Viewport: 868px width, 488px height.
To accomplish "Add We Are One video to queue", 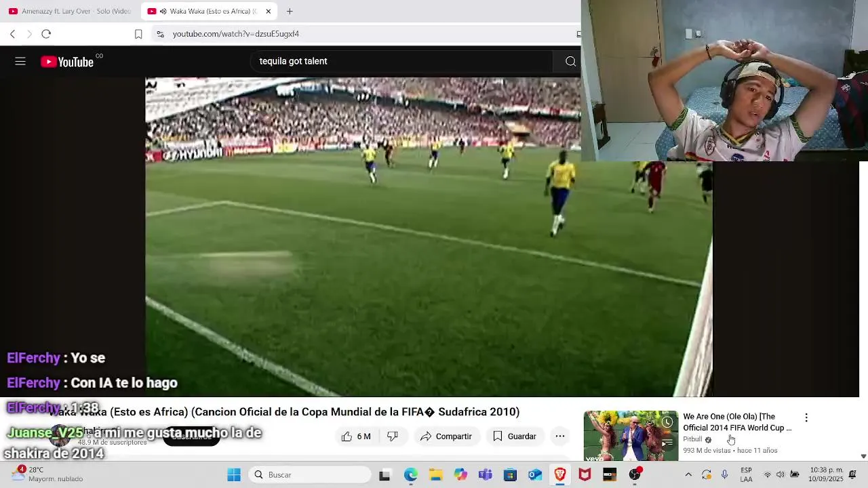I will pyautogui.click(x=667, y=443).
